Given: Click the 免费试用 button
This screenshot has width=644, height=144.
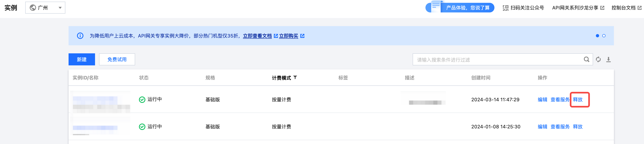Looking at the screenshot, I should [x=117, y=60].
